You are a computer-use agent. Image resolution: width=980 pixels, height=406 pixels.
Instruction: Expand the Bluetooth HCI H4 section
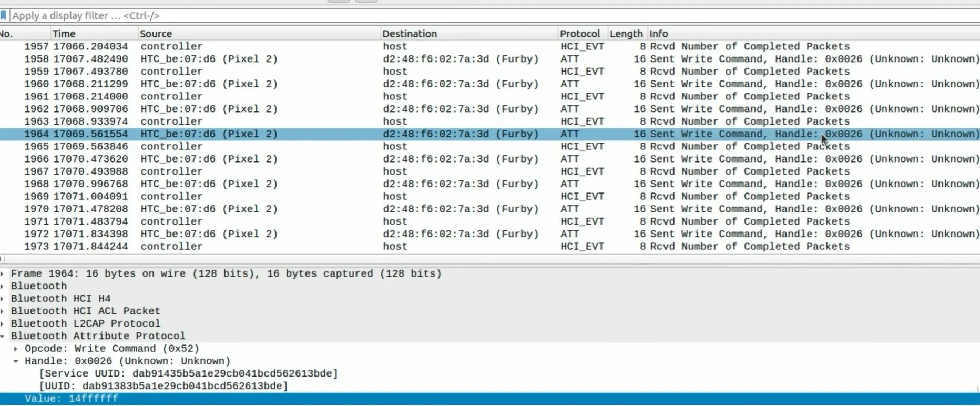[x=3, y=299]
